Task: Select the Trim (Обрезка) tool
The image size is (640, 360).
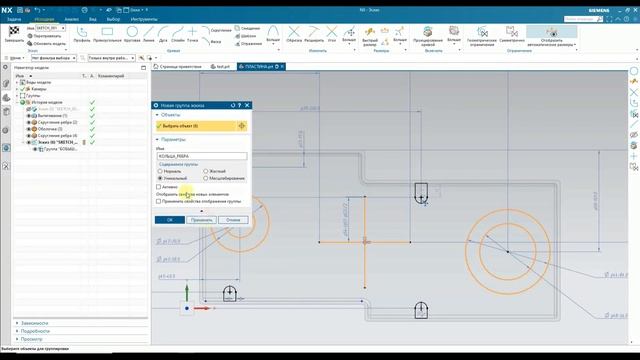Action: [x=294, y=33]
